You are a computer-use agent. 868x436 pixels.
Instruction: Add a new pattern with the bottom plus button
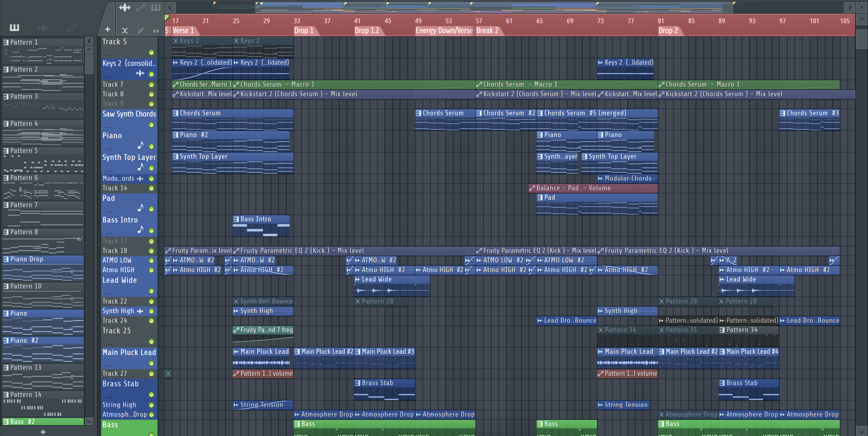[x=43, y=432]
